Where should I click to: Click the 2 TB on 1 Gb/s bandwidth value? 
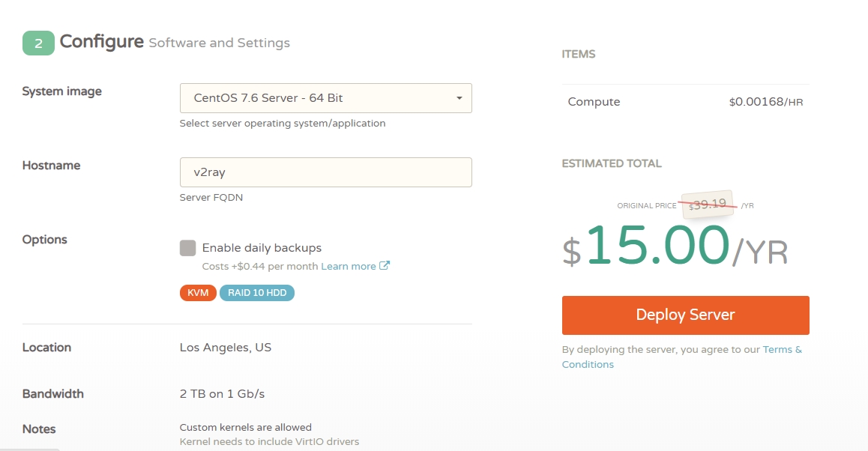tap(222, 394)
